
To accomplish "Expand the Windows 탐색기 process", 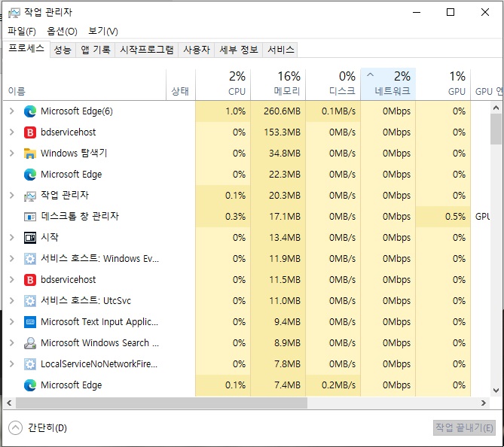I will pyautogui.click(x=12, y=154).
